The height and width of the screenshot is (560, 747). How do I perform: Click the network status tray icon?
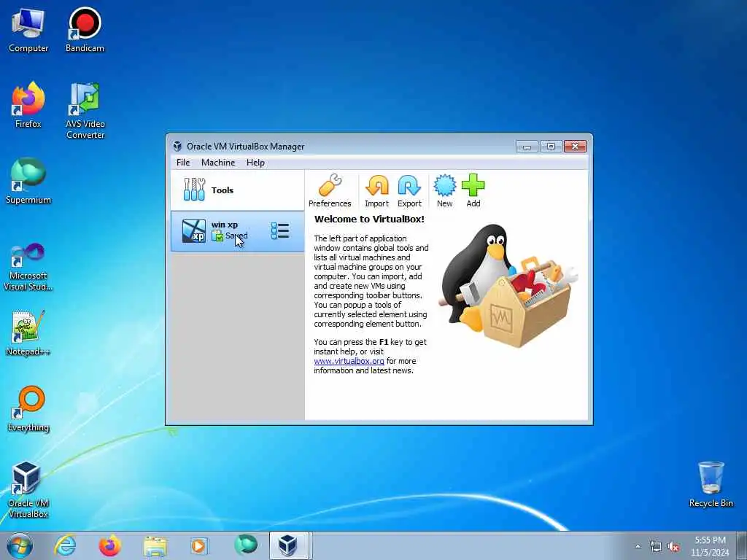coord(656,546)
